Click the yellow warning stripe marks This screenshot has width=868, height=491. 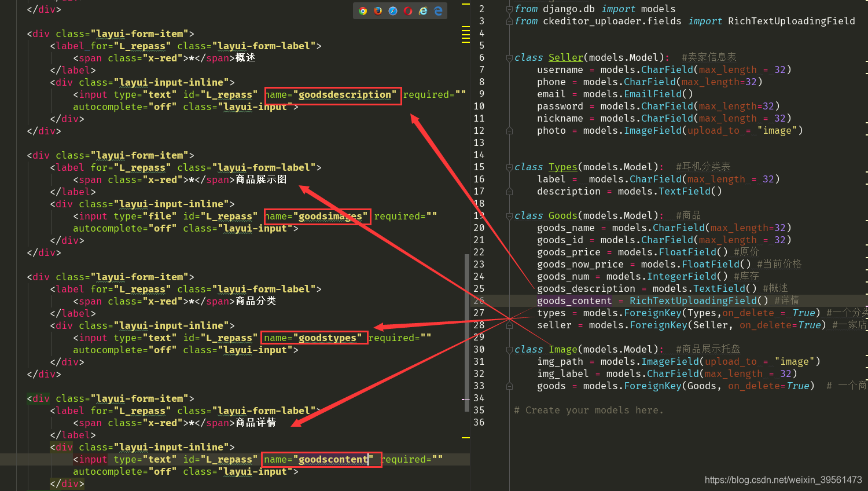point(466,35)
